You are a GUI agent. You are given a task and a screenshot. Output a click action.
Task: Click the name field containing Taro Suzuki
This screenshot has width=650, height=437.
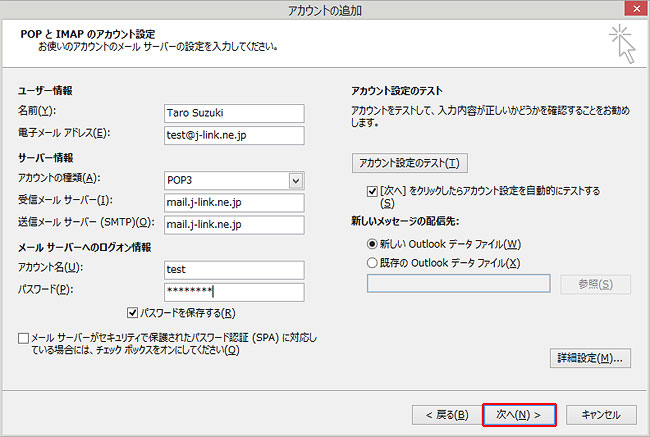click(x=234, y=113)
